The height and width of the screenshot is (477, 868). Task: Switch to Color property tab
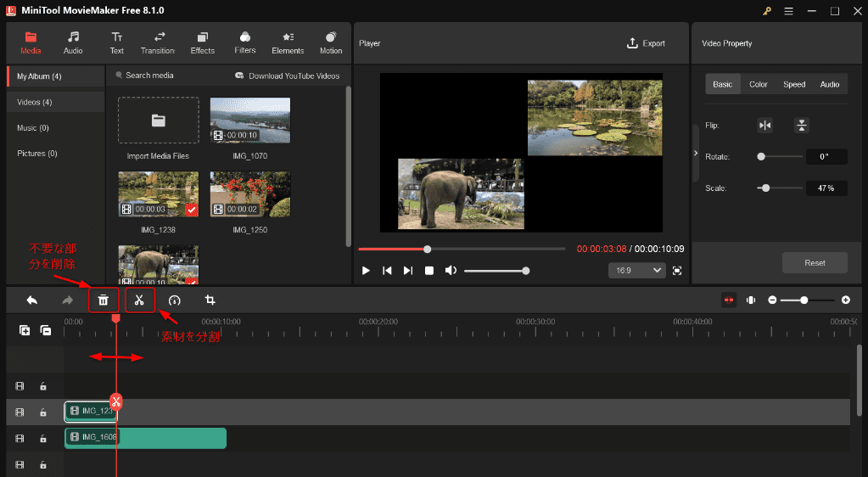pos(759,84)
